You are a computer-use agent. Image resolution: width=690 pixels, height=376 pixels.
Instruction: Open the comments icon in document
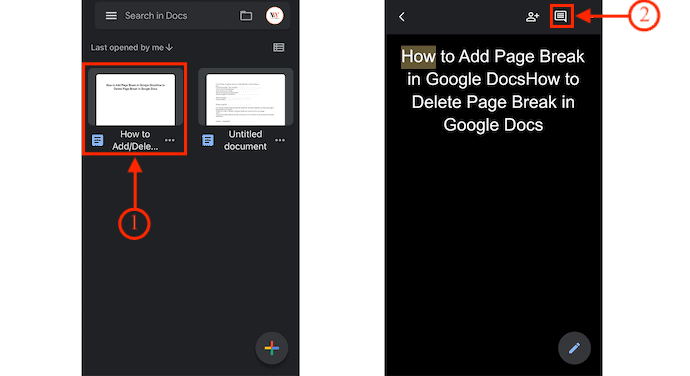561,16
